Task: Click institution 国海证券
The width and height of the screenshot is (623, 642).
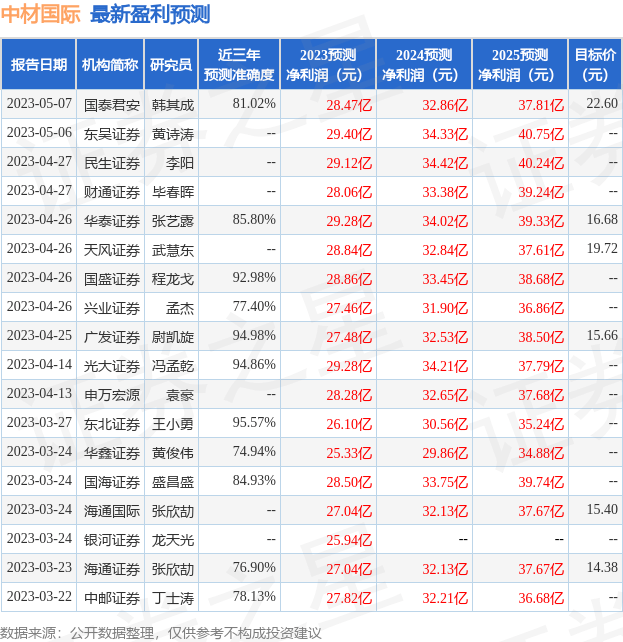Action: [112, 482]
